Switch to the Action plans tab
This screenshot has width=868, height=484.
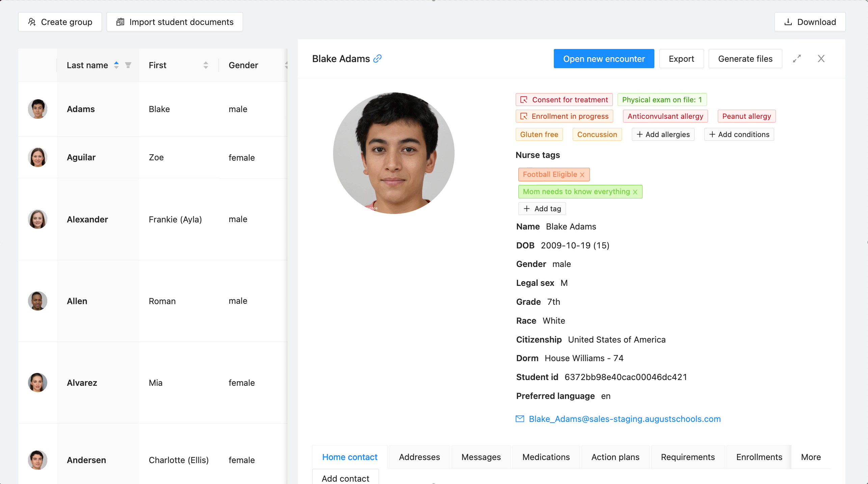616,457
